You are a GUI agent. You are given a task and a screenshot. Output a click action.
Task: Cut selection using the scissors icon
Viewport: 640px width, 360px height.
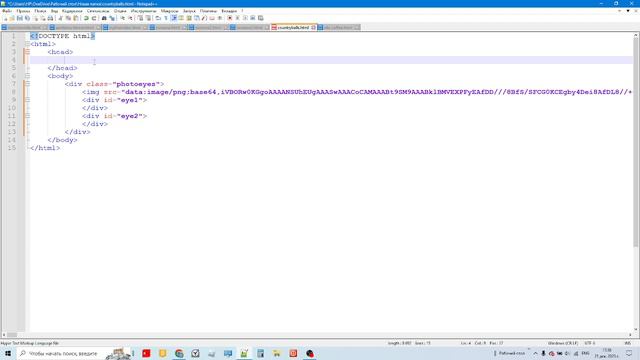click(x=61, y=18)
